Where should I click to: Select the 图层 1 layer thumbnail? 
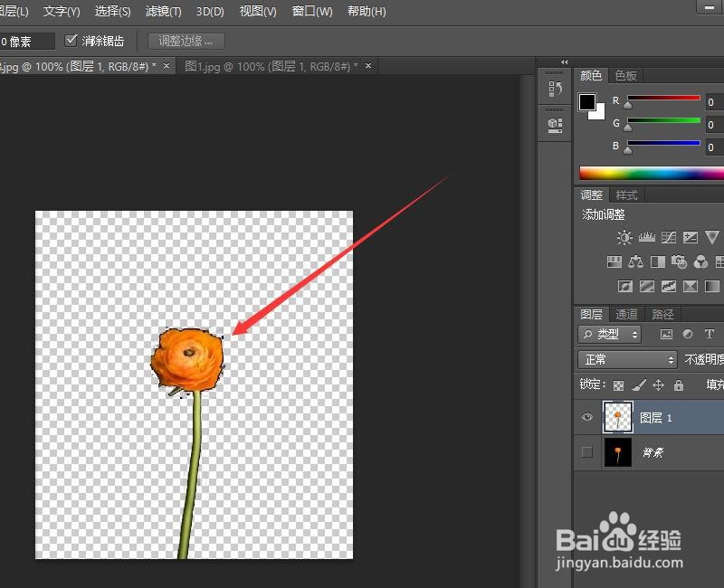[618, 417]
